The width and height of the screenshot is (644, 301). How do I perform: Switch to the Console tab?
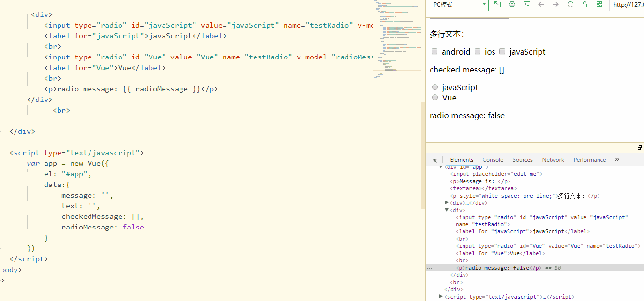tap(493, 160)
